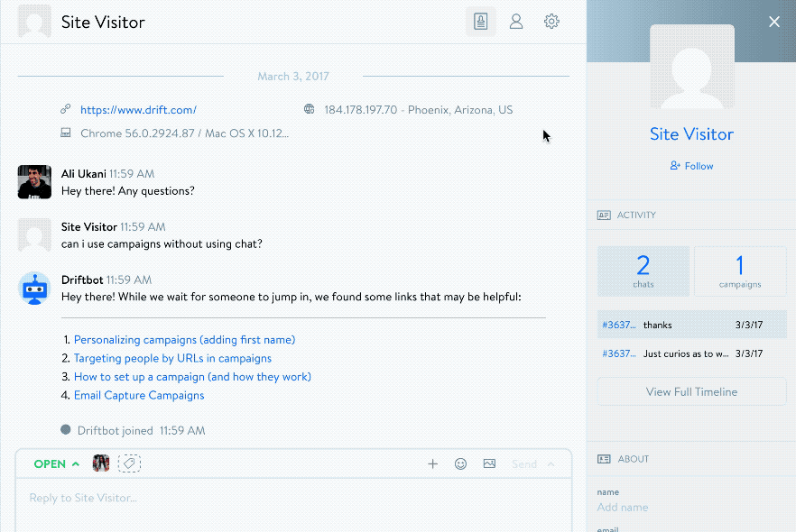
Task: Open the Just curios as to w... conversation
Action: [x=692, y=353]
